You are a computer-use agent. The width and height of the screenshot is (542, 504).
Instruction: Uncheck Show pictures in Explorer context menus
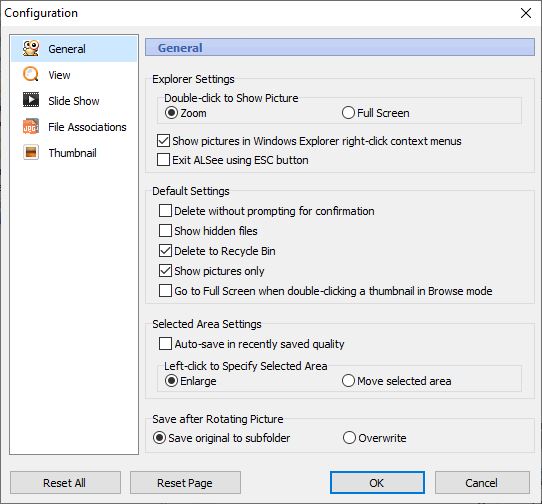tap(163, 141)
